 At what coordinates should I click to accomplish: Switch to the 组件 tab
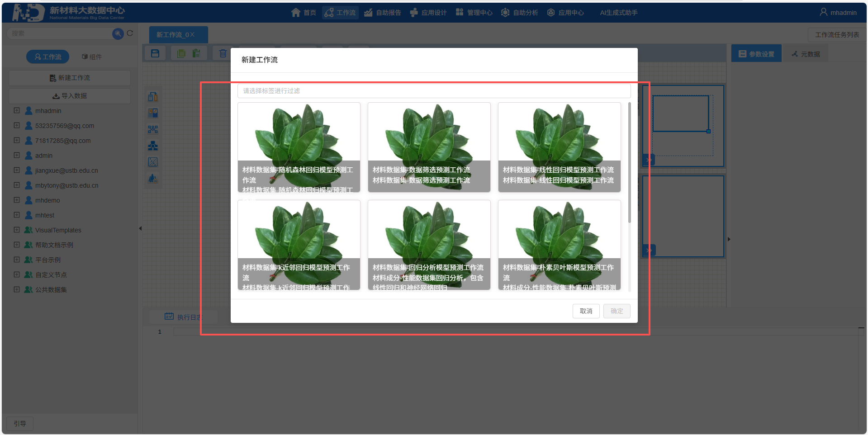click(92, 57)
